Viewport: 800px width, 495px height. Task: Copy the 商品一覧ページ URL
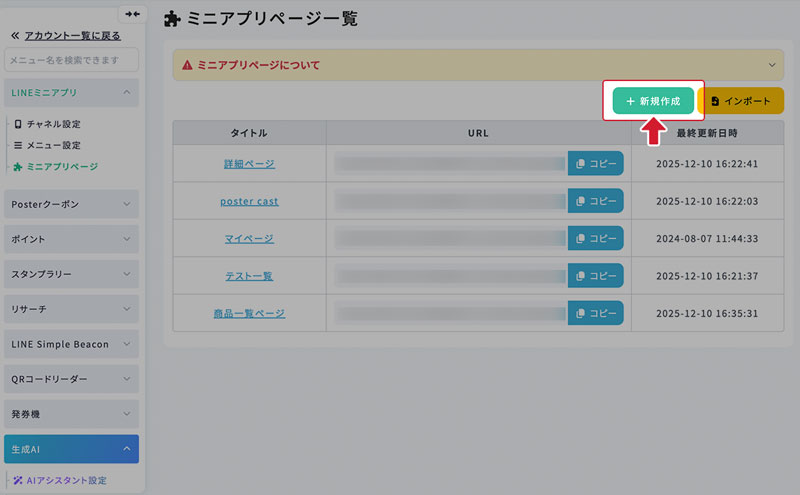pyautogui.click(x=595, y=313)
